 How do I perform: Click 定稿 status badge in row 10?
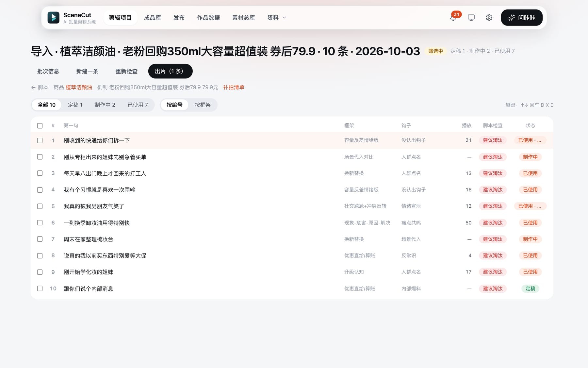(530, 289)
